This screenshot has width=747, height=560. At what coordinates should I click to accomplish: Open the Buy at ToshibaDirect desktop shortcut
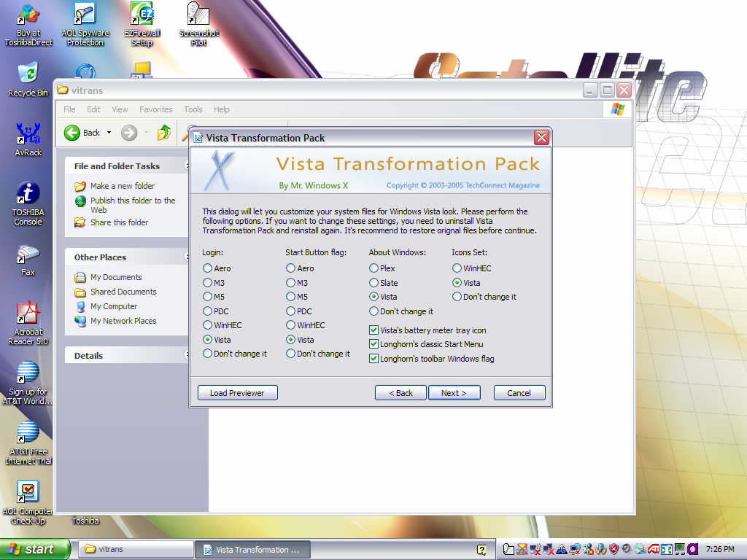tap(28, 26)
